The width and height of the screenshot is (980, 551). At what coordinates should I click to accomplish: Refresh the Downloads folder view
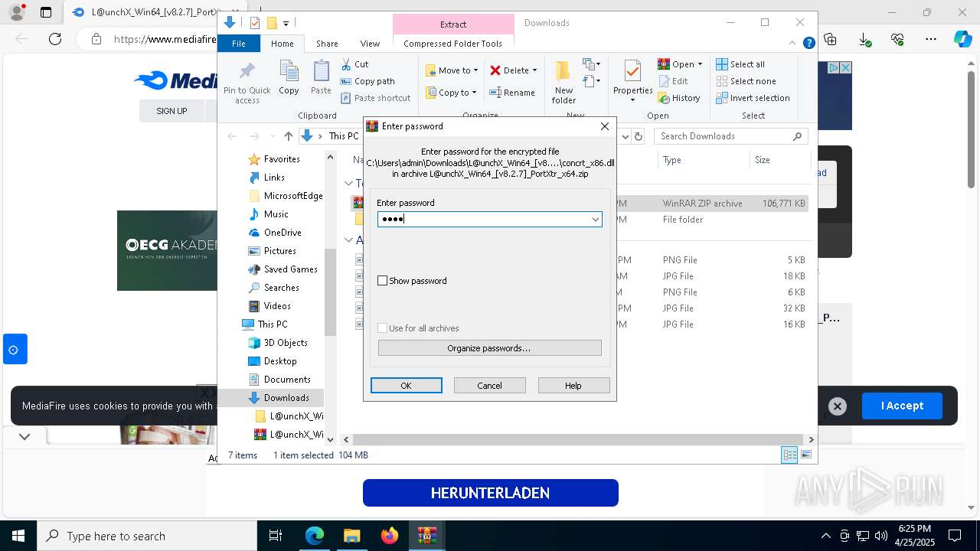[639, 136]
